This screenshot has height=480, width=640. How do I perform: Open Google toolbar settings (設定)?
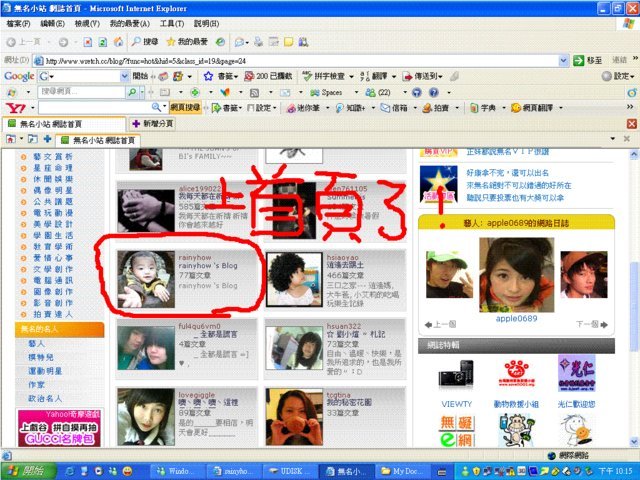tap(618, 76)
